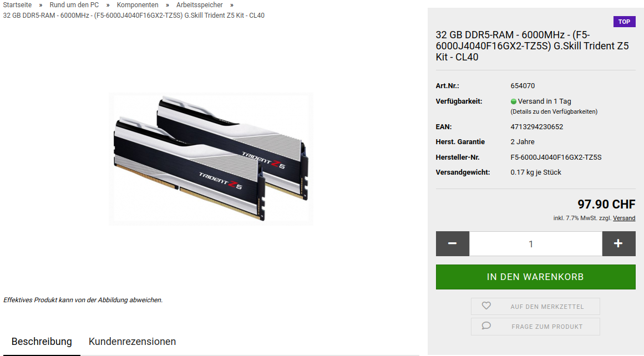Click the purple TOP badge
Screen dimensions: 644x356
click(x=624, y=22)
